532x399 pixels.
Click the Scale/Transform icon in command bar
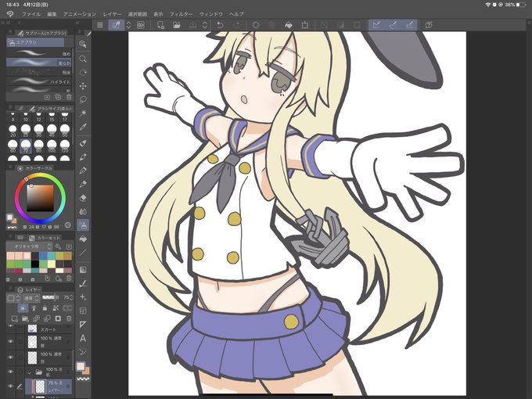304,25
